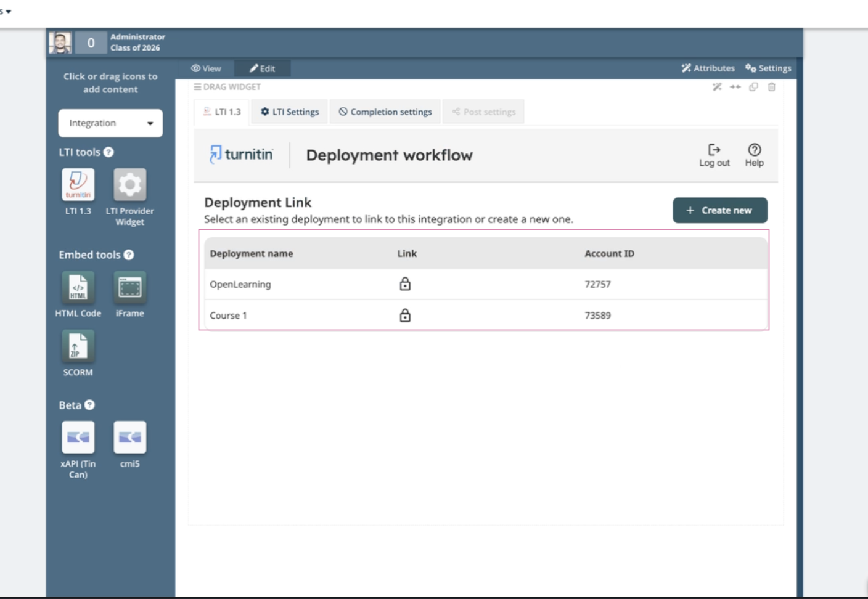The height and width of the screenshot is (599, 868).
Task: Open the Integration category dropdown
Action: tap(110, 123)
